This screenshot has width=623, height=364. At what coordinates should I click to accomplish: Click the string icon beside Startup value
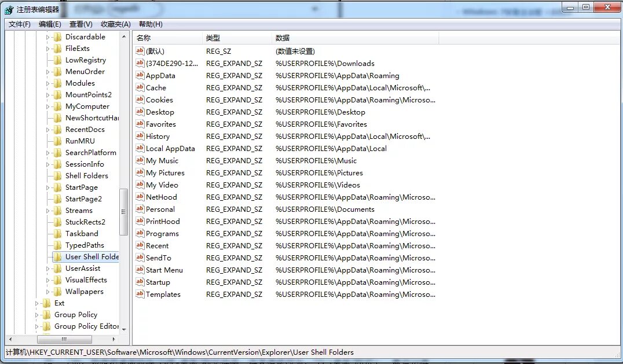click(x=140, y=282)
